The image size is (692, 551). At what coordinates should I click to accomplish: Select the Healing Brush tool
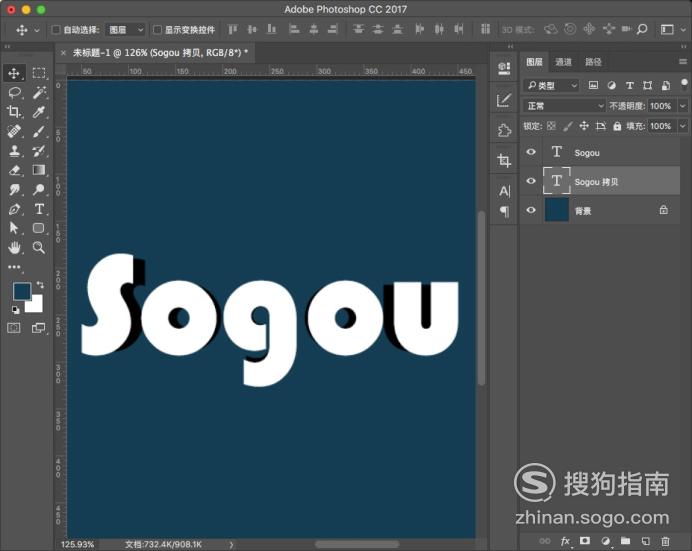pos(14,131)
